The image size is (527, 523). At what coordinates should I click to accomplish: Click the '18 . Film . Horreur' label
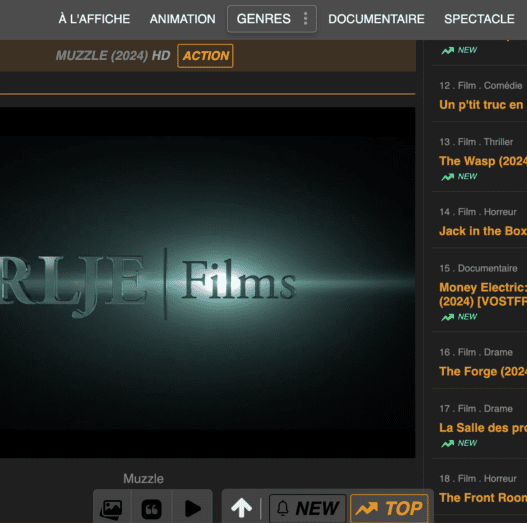pos(478,479)
